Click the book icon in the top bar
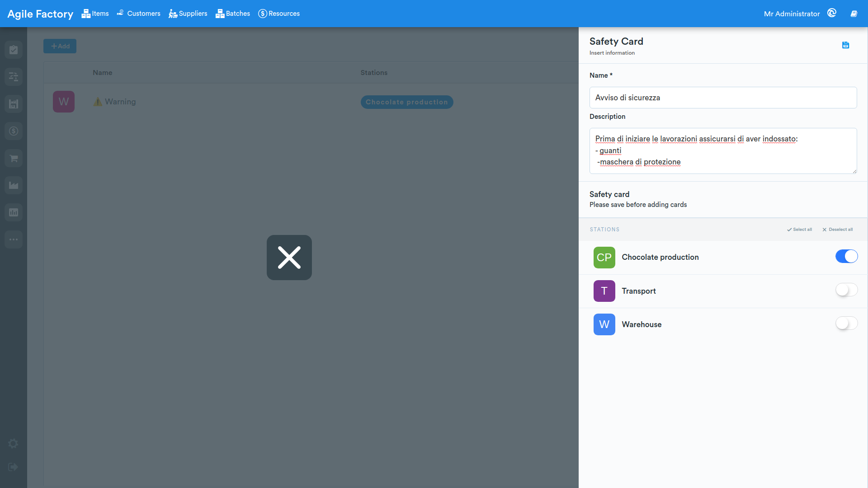 pyautogui.click(x=854, y=14)
